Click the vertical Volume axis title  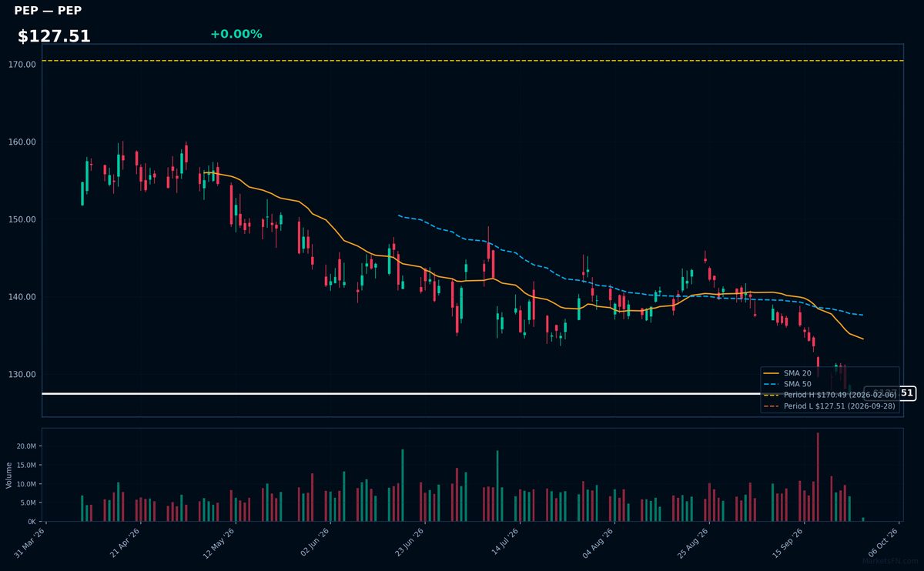[x=9, y=475]
